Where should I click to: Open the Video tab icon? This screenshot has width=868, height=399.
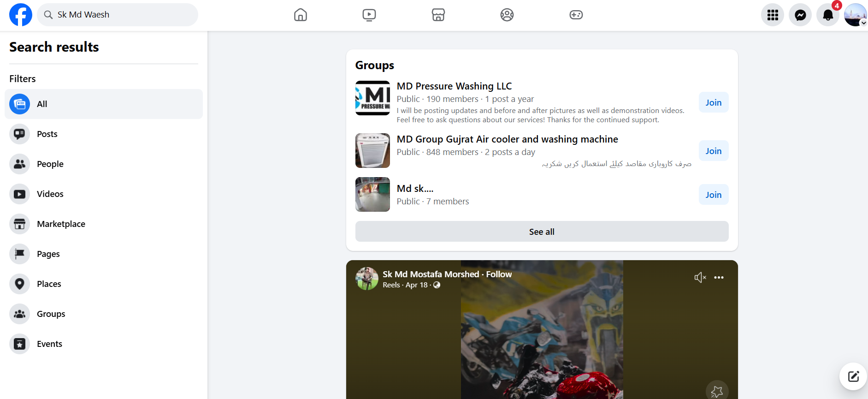(369, 15)
